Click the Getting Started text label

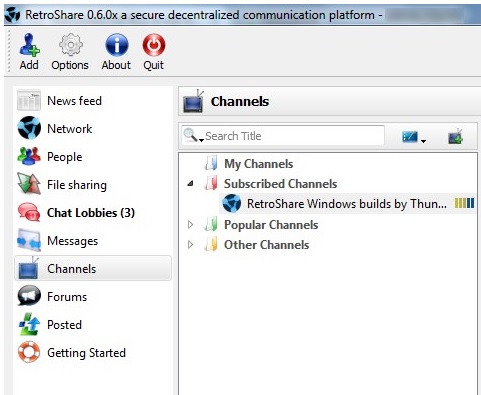click(86, 353)
